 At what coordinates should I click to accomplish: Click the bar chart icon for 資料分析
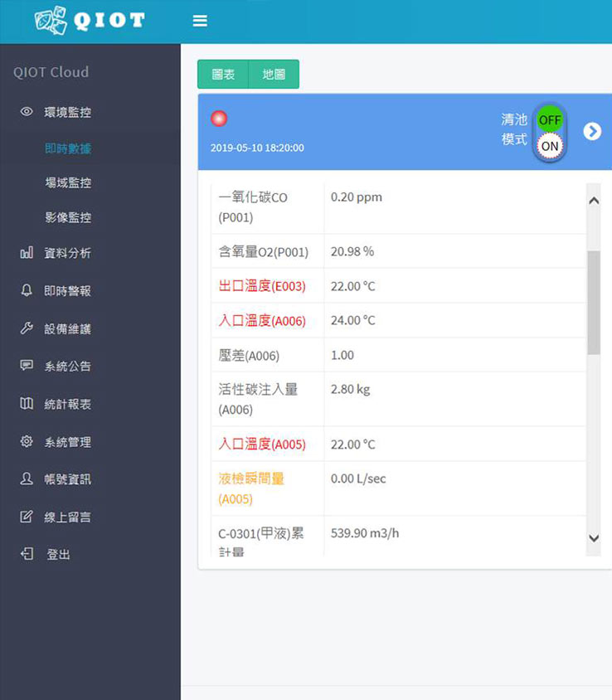(x=27, y=253)
